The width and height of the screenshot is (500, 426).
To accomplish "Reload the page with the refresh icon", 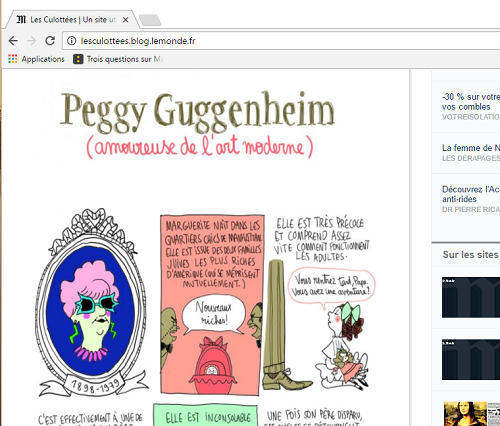I will (50, 41).
